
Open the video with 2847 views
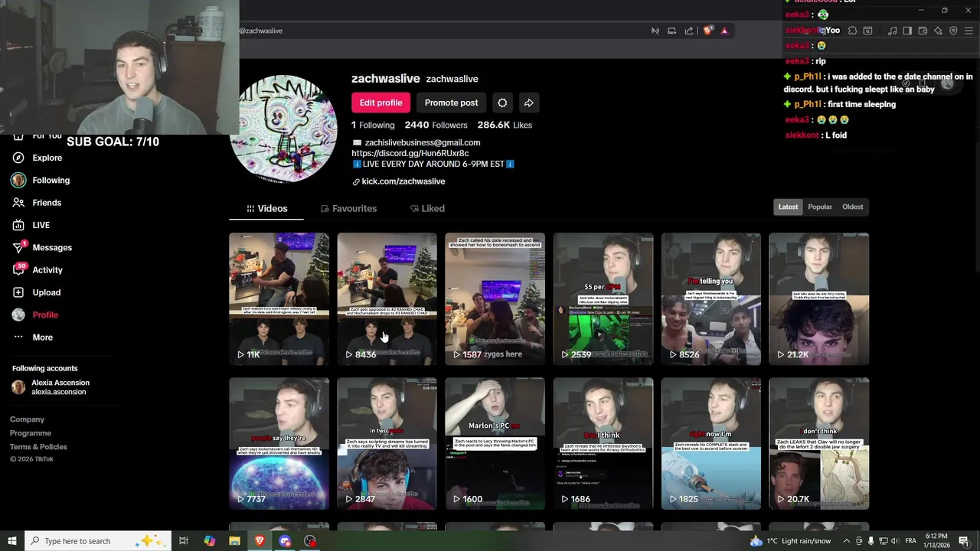(387, 443)
